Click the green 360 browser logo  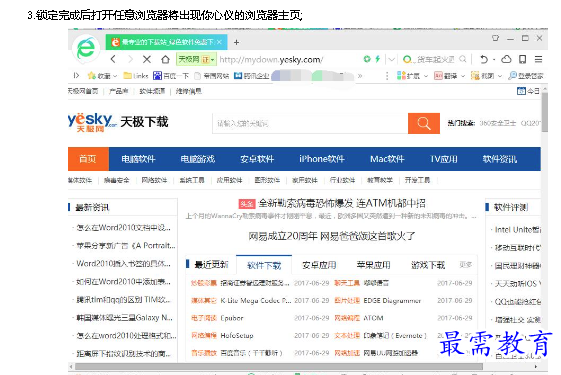(86, 48)
